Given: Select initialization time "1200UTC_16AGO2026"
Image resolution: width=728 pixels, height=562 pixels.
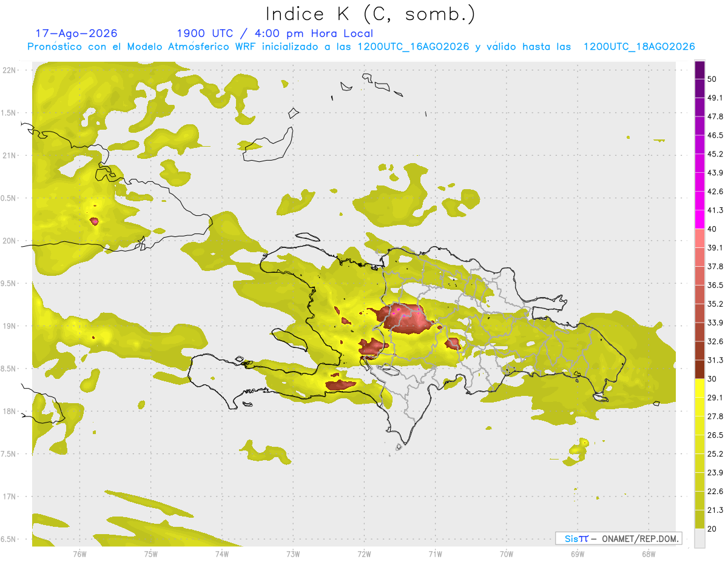Looking at the screenshot, I should [413, 47].
